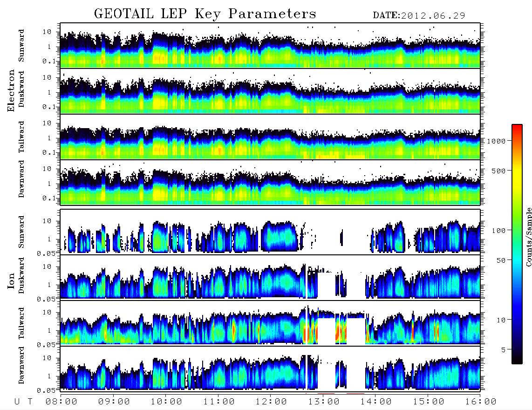Click the "0.05" tick of Ion Sunward panel
The width and height of the screenshot is (532, 410).
[47, 253]
